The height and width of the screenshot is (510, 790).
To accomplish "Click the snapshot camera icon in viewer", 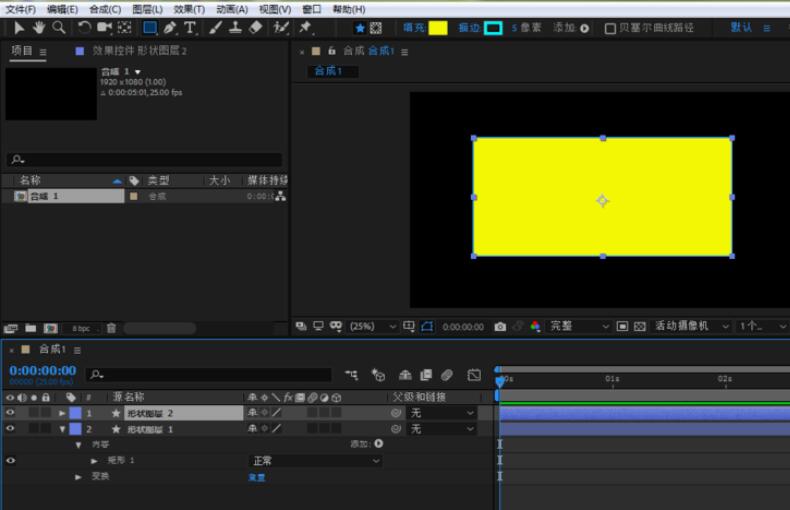I will [500, 327].
